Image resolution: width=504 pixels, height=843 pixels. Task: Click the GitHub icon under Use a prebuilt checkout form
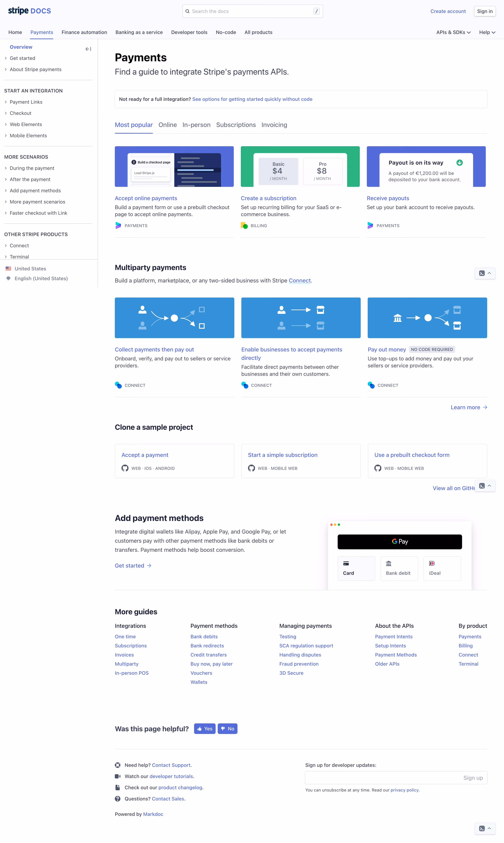point(378,468)
